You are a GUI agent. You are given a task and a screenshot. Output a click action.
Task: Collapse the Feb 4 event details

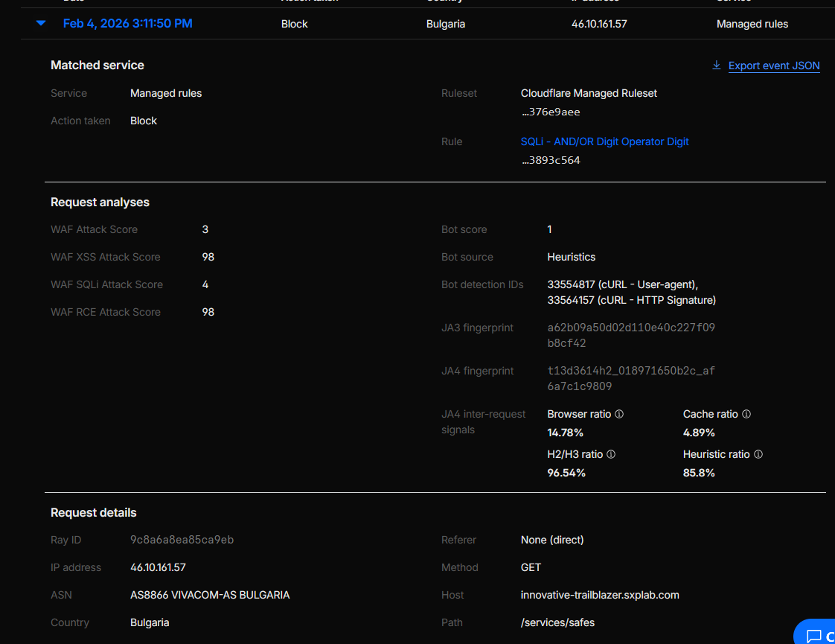pos(40,23)
